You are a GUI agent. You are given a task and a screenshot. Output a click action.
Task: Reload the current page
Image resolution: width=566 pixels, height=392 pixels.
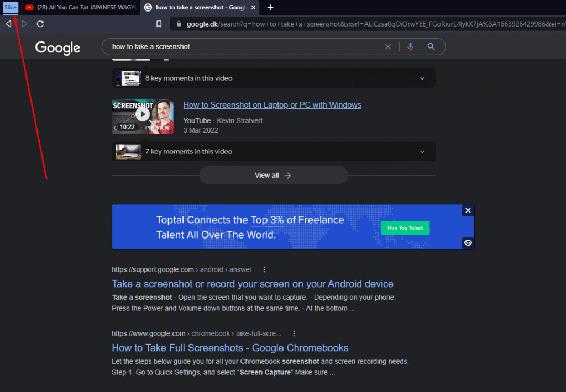pyautogui.click(x=40, y=24)
